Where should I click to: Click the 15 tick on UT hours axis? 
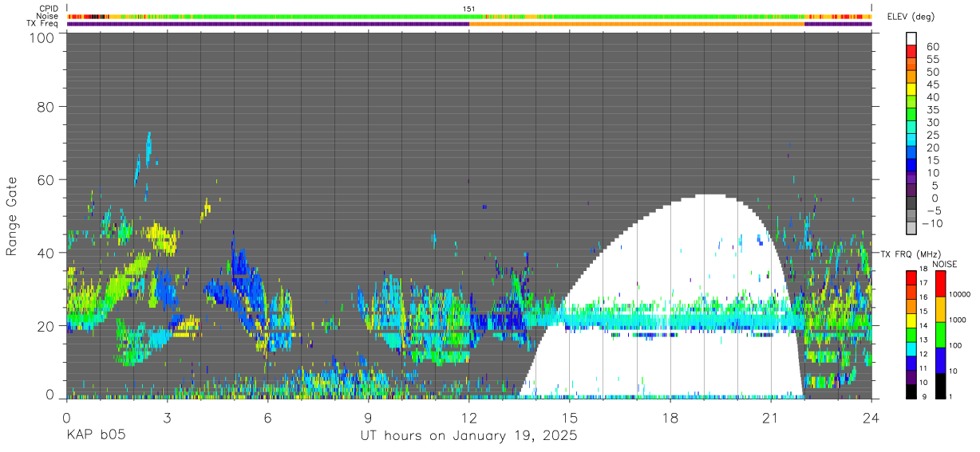tap(569, 417)
